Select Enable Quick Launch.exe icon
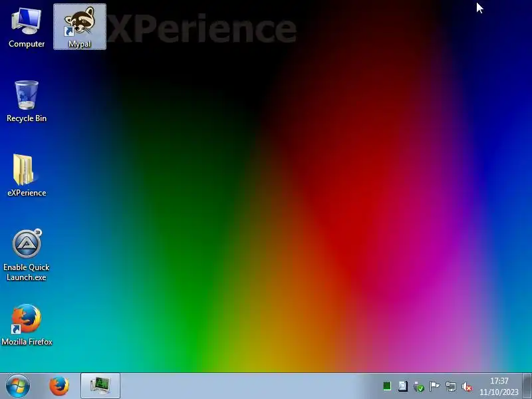 [x=27, y=255]
